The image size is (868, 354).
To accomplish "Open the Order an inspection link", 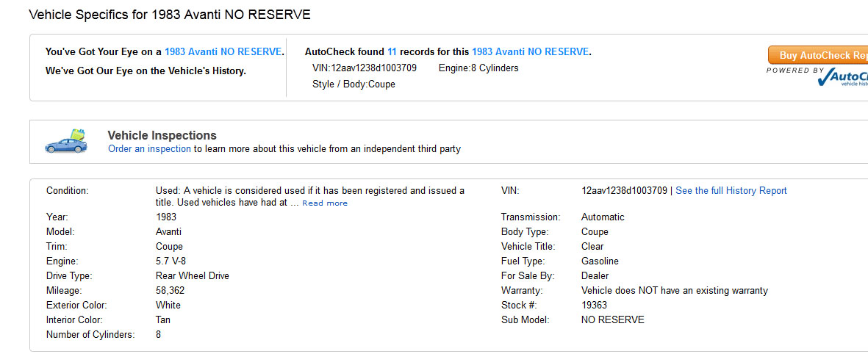I will point(149,149).
